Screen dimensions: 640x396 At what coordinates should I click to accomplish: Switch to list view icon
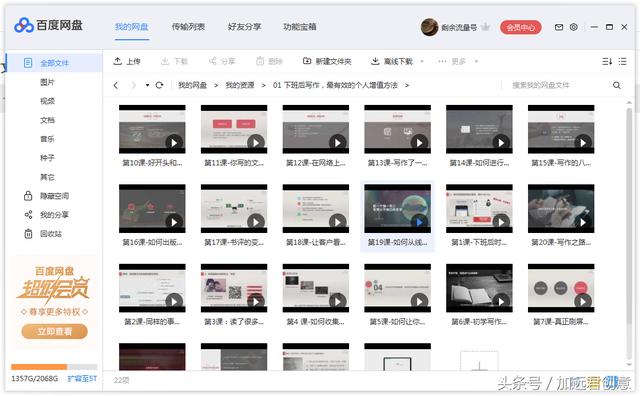pyautogui.click(x=622, y=61)
